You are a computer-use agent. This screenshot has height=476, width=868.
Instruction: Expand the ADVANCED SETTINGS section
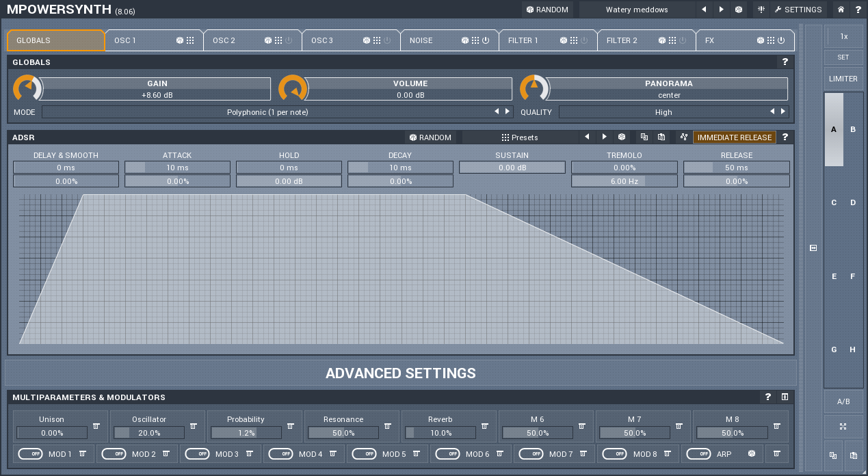point(401,373)
